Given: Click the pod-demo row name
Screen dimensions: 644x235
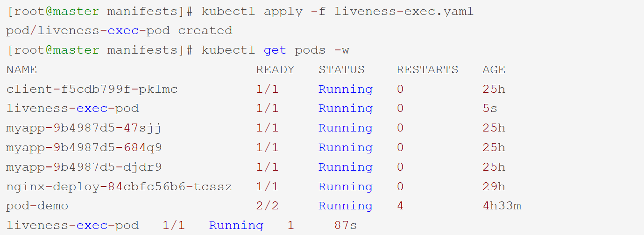Looking at the screenshot, I should [37, 206].
